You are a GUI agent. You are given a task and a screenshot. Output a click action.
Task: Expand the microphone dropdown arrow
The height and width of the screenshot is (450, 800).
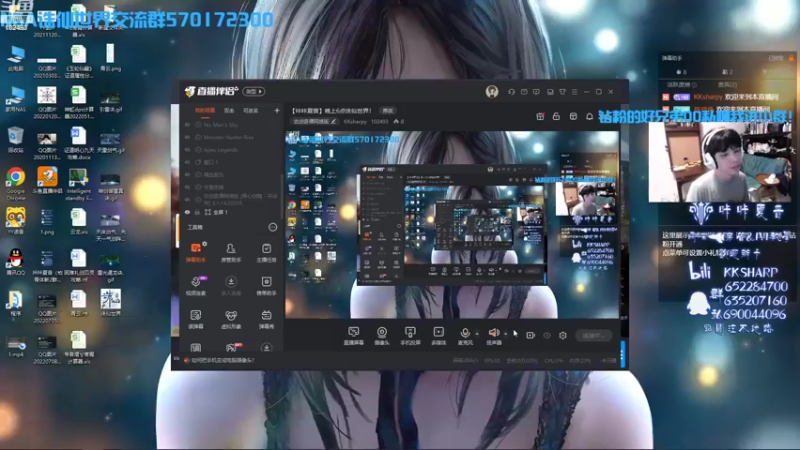(x=477, y=334)
